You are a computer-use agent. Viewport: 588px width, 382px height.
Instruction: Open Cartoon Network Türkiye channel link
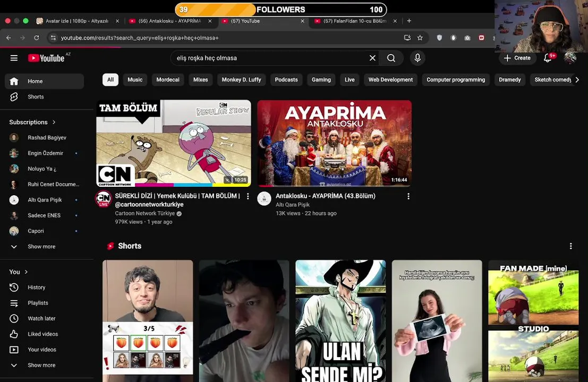click(145, 213)
